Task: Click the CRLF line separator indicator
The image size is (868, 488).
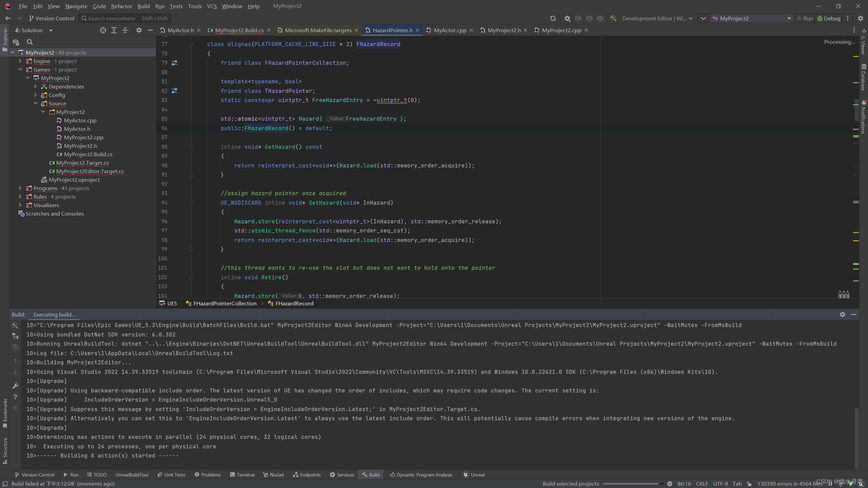Action: [702, 484]
